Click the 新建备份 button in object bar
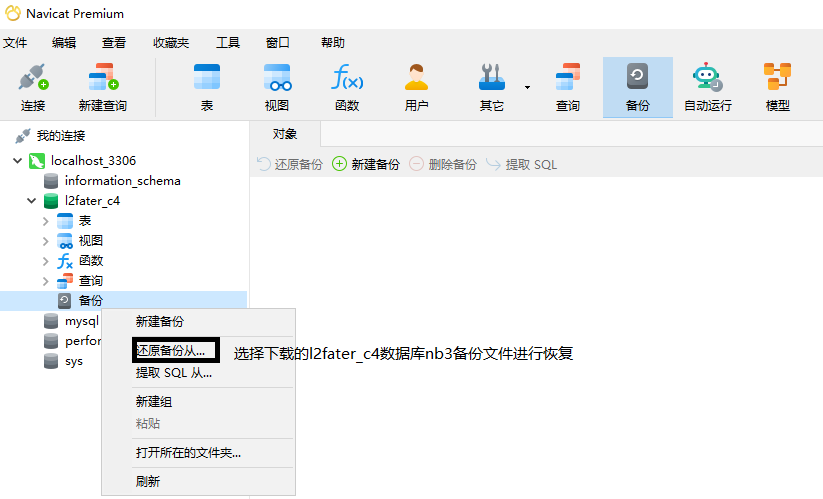The image size is (823, 499). [366, 165]
